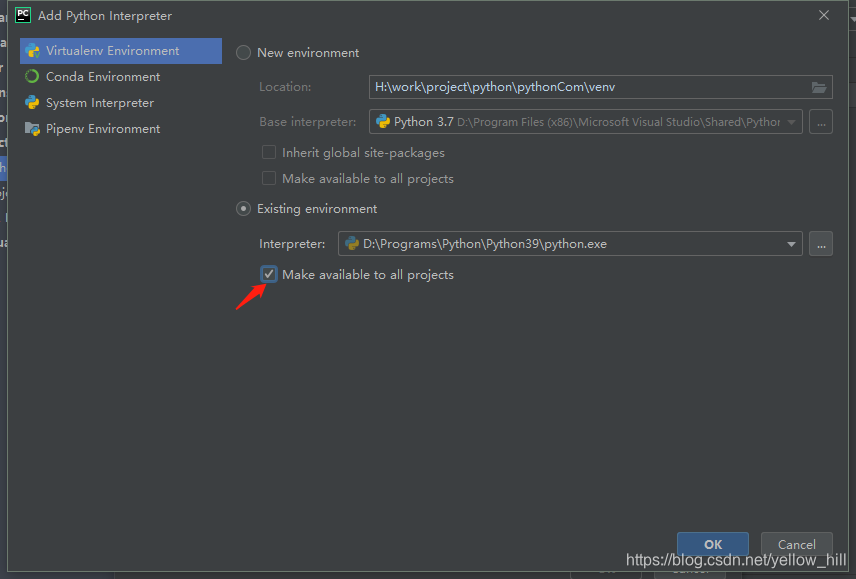Image resolution: width=856 pixels, height=579 pixels.
Task: Click the browse button beside Base interpreter
Action: pyautogui.click(x=823, y=121)
